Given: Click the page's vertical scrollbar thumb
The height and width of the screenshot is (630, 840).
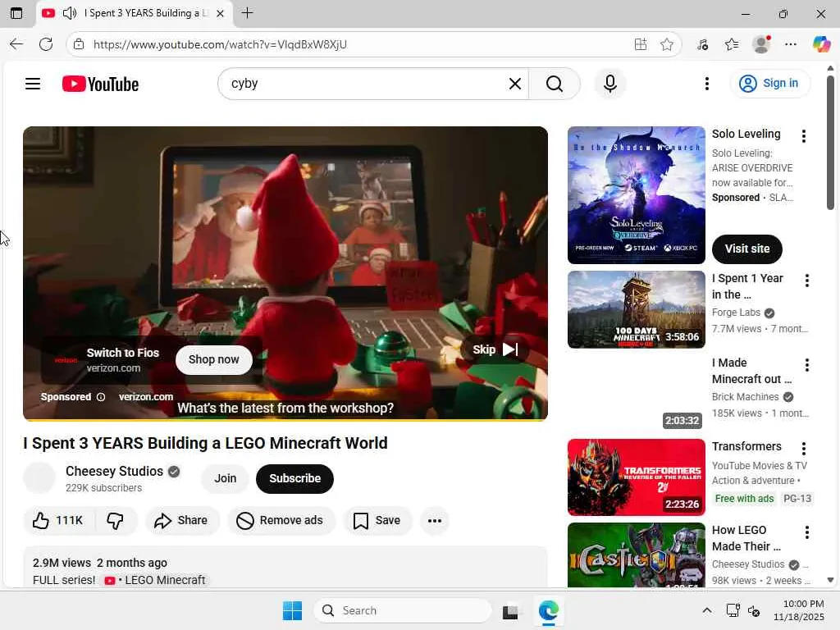Looking at the screenshot, I should coord(830,142).
